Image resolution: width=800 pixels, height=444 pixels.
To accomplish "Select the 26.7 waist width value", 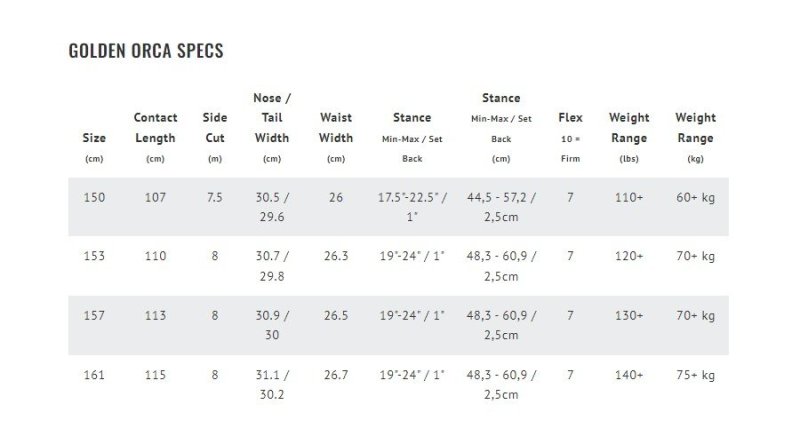I will click(336, 374).
